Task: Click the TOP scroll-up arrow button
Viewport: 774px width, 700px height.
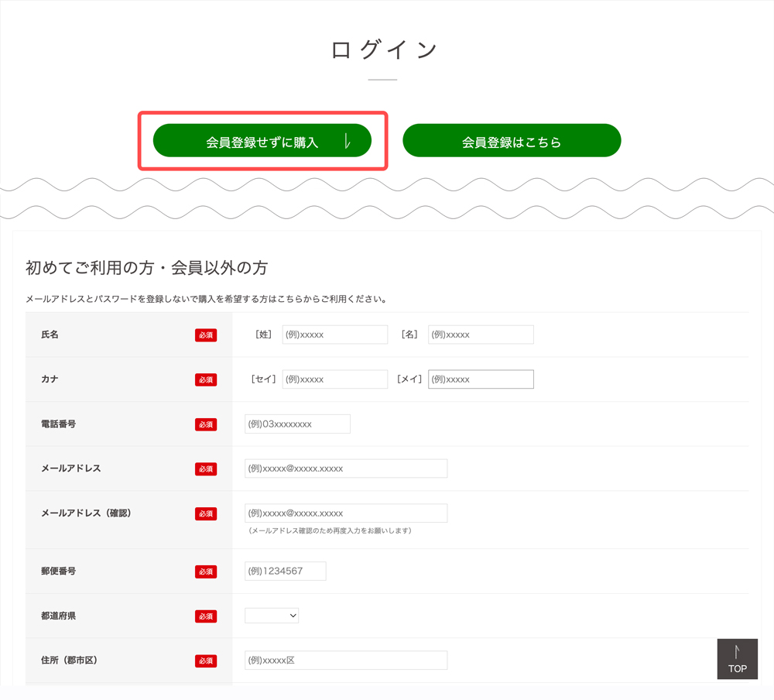Action: point(737,658)
